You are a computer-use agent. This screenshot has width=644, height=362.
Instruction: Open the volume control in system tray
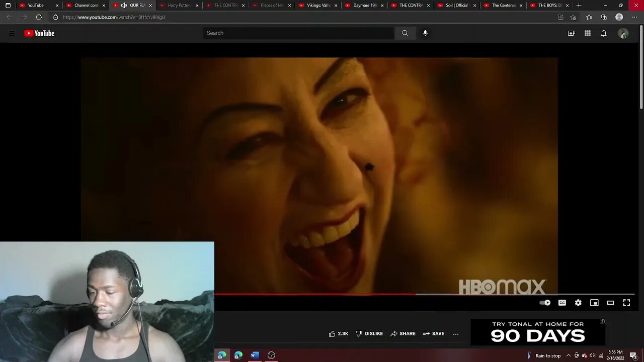coord(592,355)
